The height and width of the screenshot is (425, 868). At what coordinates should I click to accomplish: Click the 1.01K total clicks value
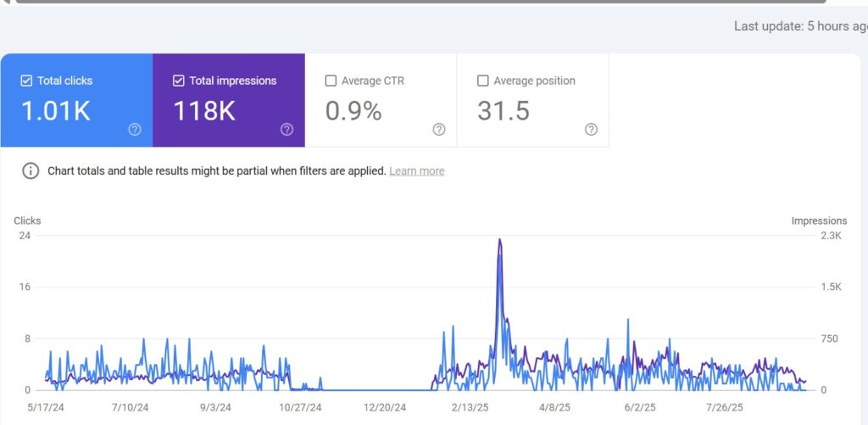tap(55, 111)
